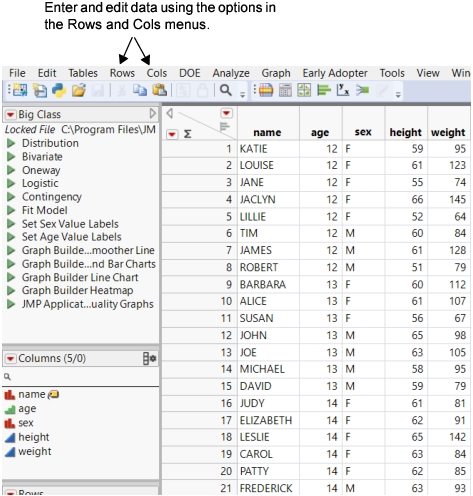This screenshot has width=473, height=496.
Task: Open the Cols menu
Action: tap(157, 73)
